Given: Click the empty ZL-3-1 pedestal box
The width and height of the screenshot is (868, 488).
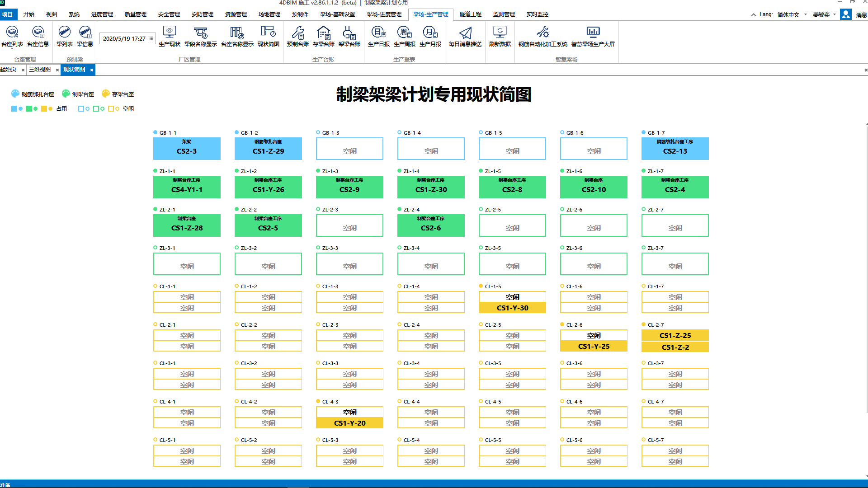Looking at the screenshot, I should [x=187, y=264].
